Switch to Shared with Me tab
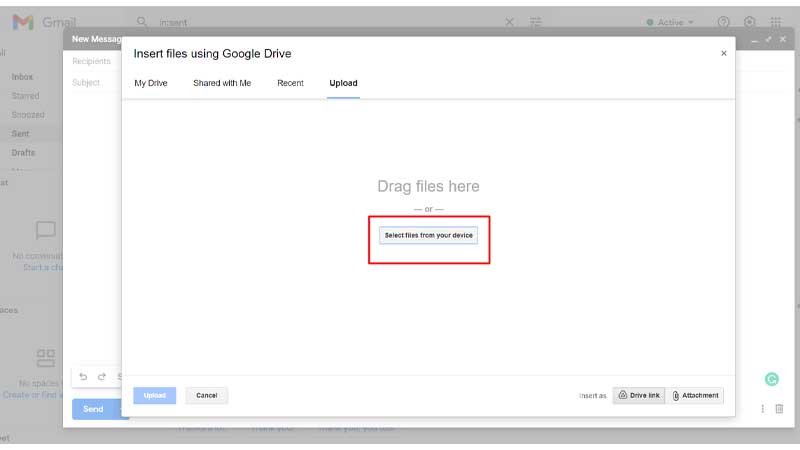 (222, 83)
